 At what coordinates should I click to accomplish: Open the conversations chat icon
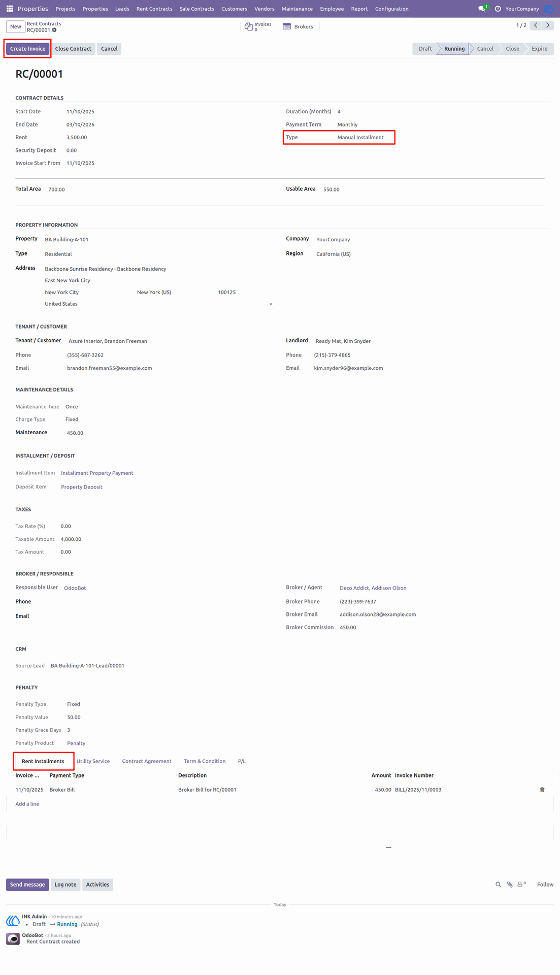pos(482,9)
